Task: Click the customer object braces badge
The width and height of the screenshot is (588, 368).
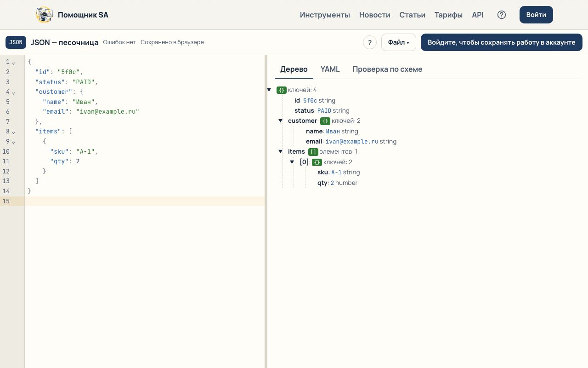Action: pyautogui.click(x=325, y=121)
